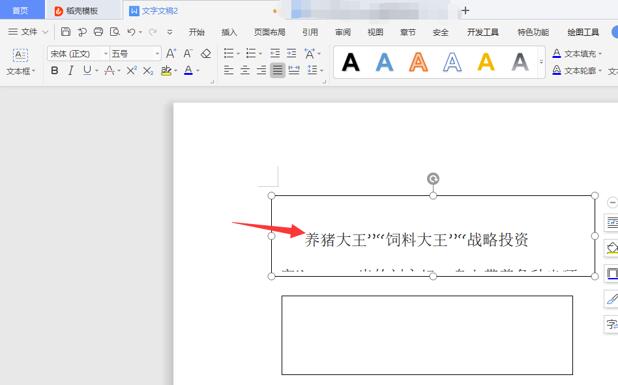618x385 pixels.
Task: Toggle italic formatting
Action: coord(71,71)
